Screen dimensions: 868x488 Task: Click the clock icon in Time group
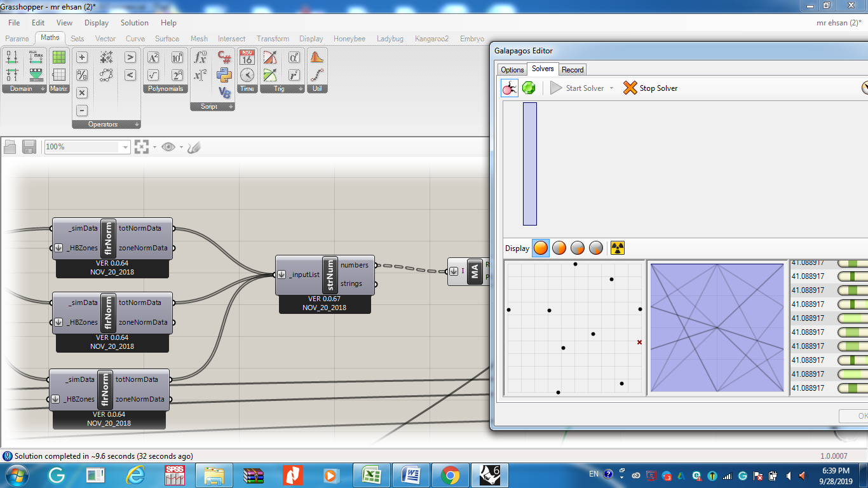point(247,75)
